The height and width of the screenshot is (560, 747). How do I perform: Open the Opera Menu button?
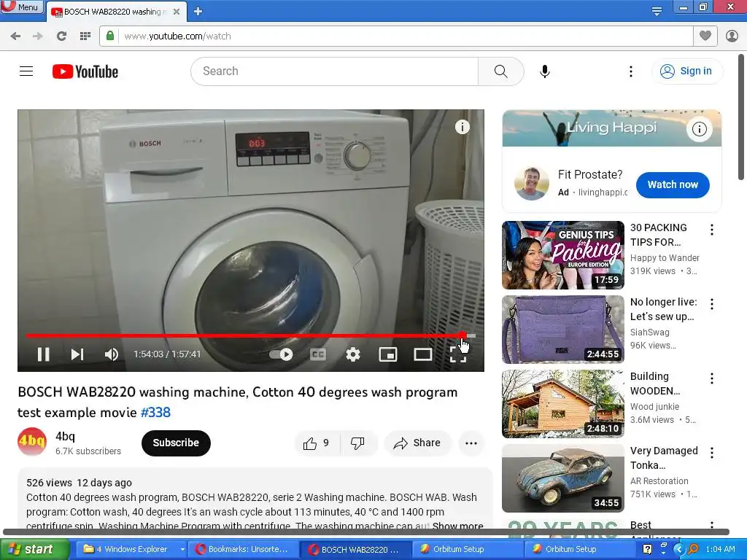[21, 7]
